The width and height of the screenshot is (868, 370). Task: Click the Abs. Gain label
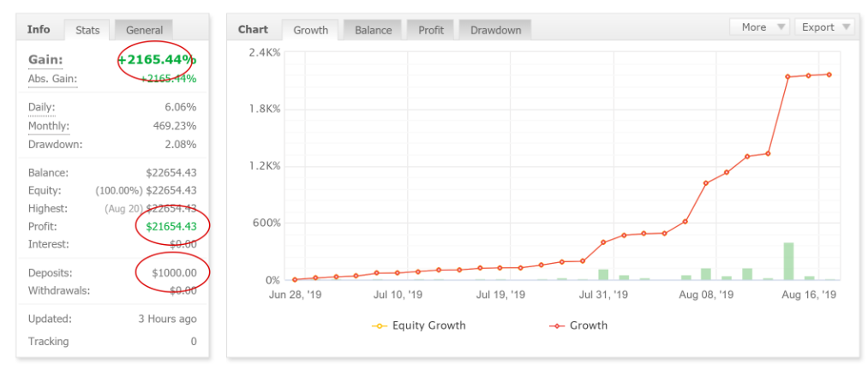(x=52, y=79)
